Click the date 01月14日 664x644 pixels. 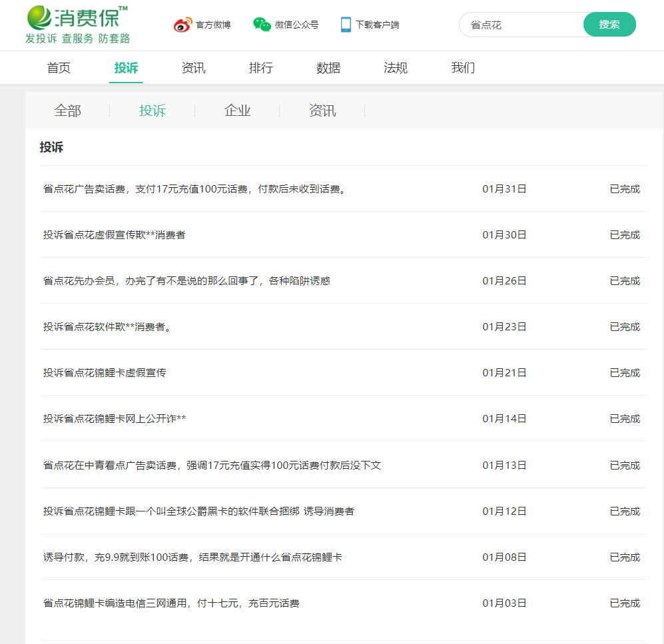[x=504, y=419]
